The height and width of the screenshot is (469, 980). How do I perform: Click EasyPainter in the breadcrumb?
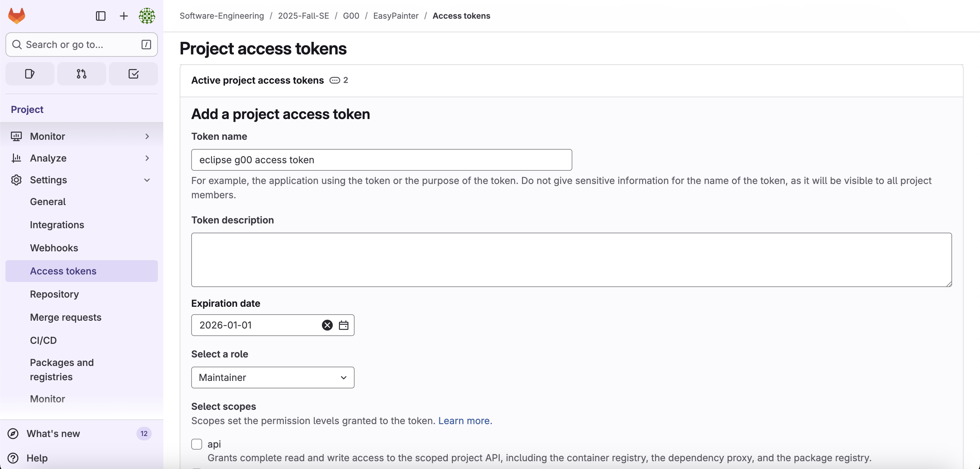point(396,16)
